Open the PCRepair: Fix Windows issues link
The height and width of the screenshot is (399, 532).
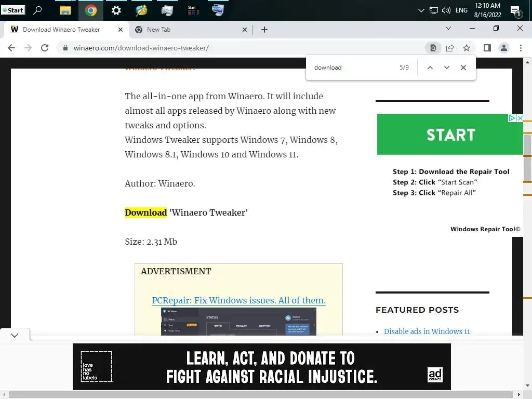coord(238,300)
